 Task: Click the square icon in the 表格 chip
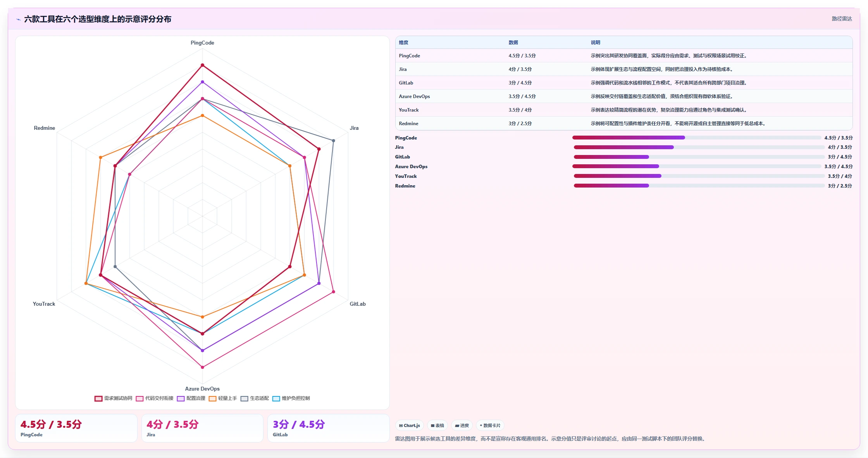coord(432,425)
